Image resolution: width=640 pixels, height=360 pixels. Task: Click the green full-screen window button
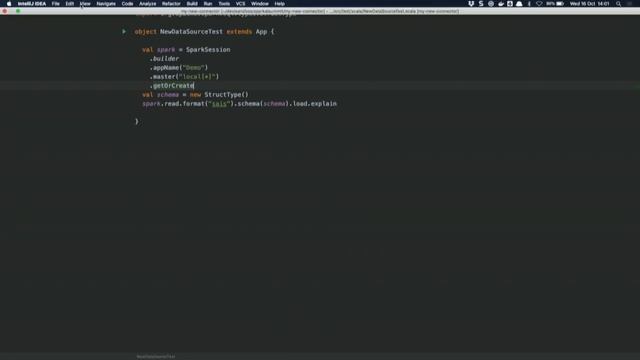[x=18, y=11]
